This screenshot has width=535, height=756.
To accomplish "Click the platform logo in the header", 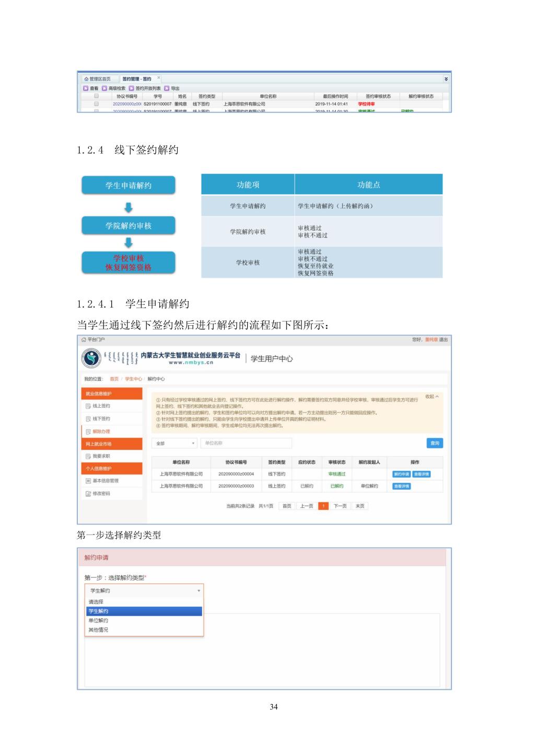I will [91, 358].
